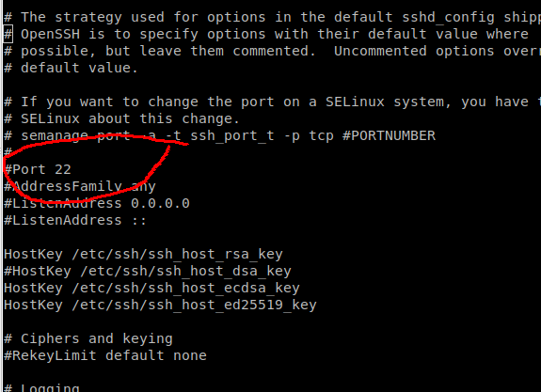This screenshot has width=541, height=392.
Task: Click the '# Logging' comment line
Action: pyautogui.click(x=41, y=388)
